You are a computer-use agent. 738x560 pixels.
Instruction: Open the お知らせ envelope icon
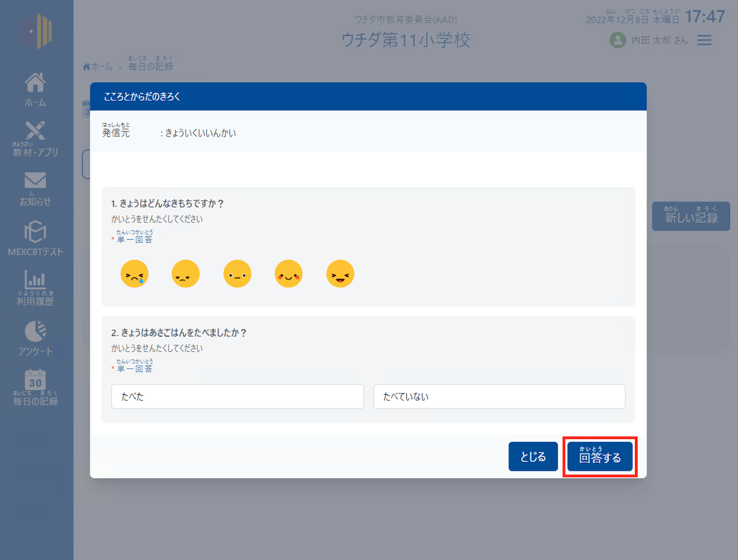click(x=35, y=188)
